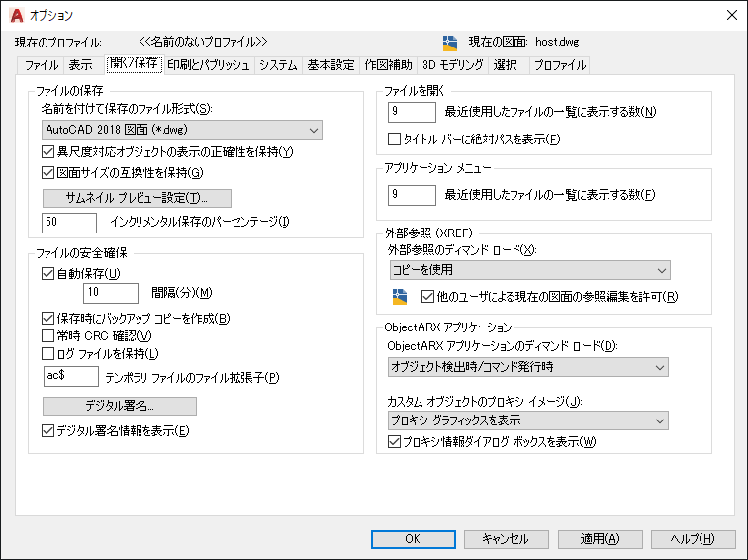This screenshot has height=560, width=748.
Task: Click the drawing icon beside 現在の図面
Action: click(450, 43)
